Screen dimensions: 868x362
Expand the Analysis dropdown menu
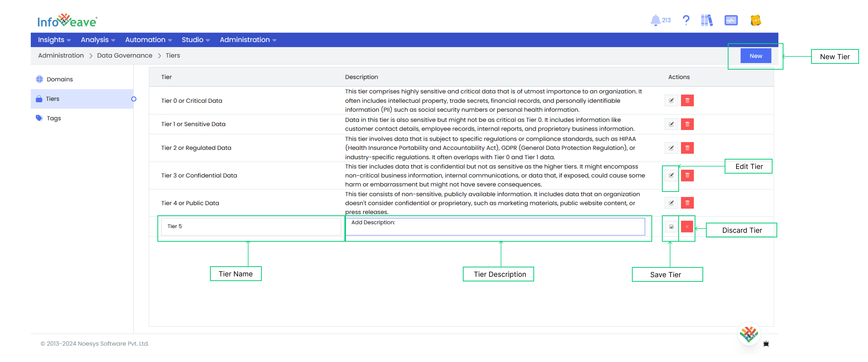[97, 40]
